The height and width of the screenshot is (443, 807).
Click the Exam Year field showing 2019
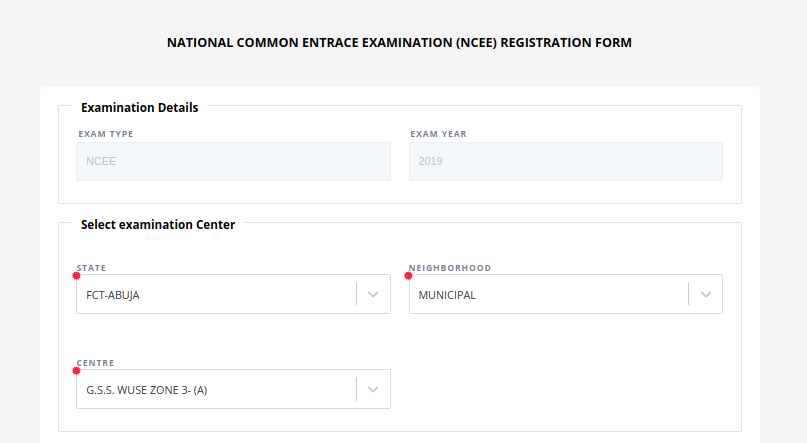pos(565,161)
